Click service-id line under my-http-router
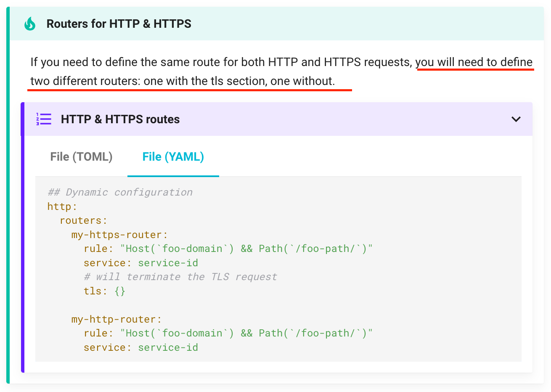Image resolution: width=551 pixels, height=392 pixels. pyautogui.click(x=141, y=347)
